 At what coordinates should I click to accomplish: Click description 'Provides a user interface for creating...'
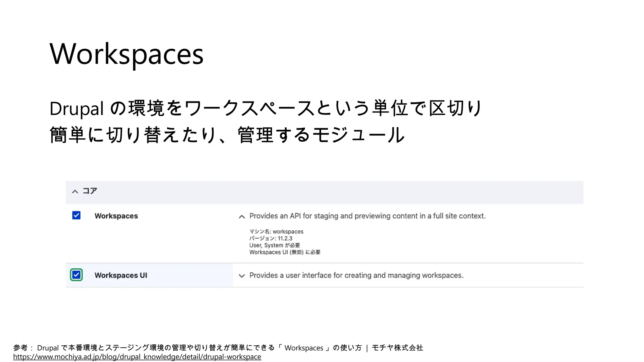[356, 275]
